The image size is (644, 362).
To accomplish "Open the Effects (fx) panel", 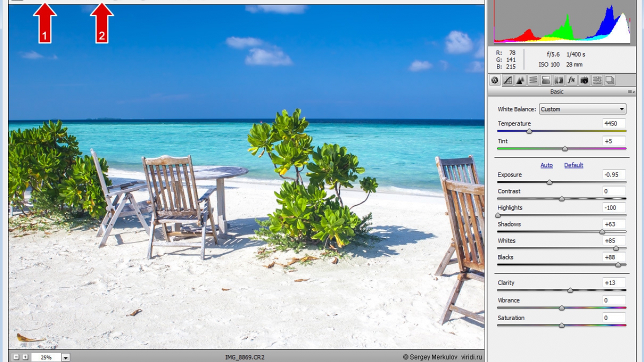I will pos(571,80).
